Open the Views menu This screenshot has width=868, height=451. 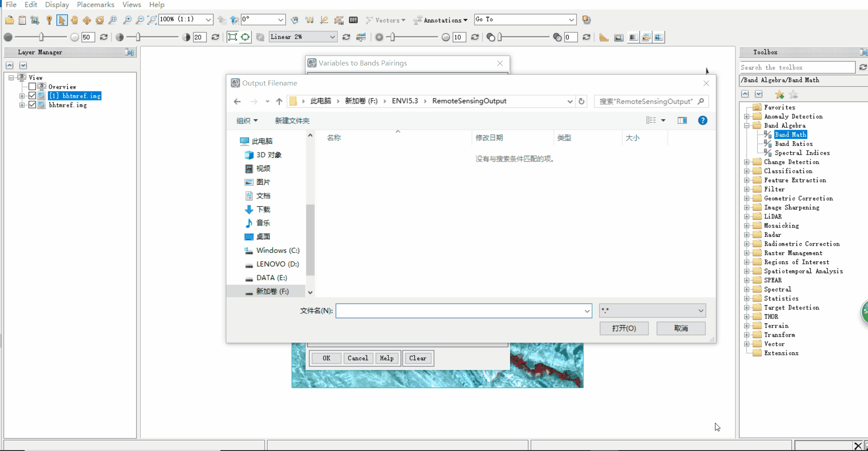(132, 5)
